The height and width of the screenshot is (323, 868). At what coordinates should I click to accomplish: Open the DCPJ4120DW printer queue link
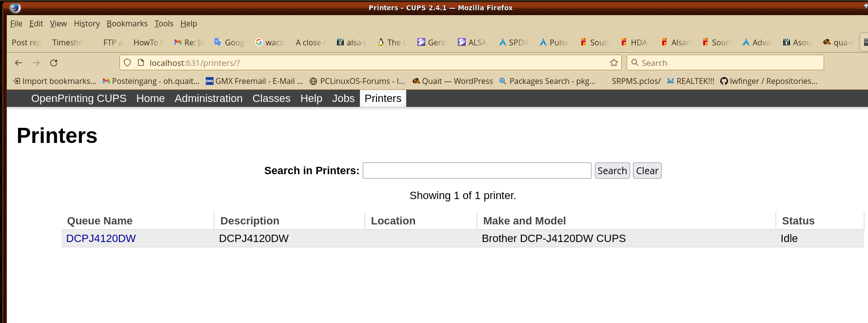click(101, 239)
